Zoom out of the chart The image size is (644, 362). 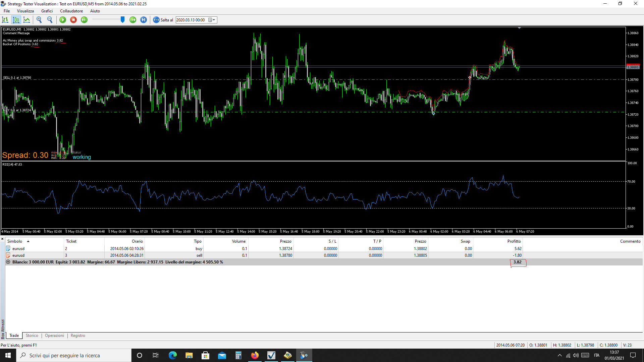pyautogui.click(x=50, y=20)
